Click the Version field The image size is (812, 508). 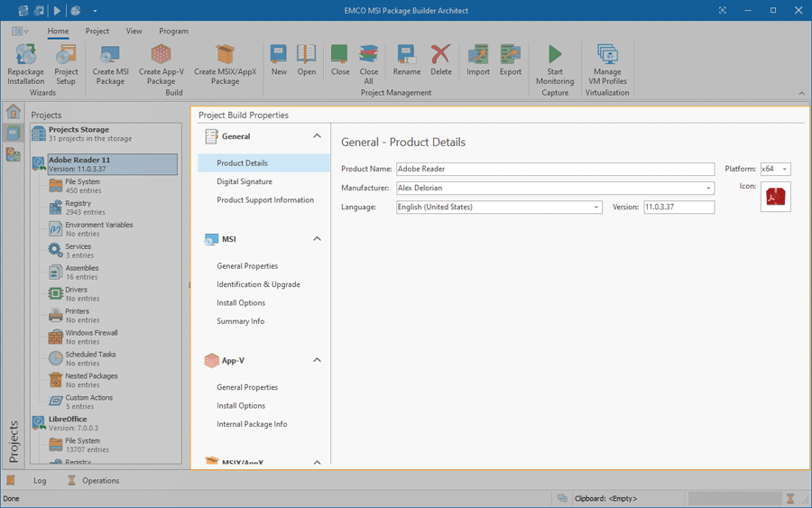coord(678,208)
